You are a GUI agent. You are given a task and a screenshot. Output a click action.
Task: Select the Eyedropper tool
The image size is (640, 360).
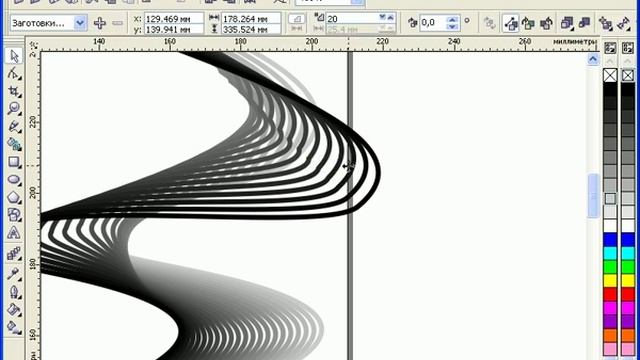[13, 273]
